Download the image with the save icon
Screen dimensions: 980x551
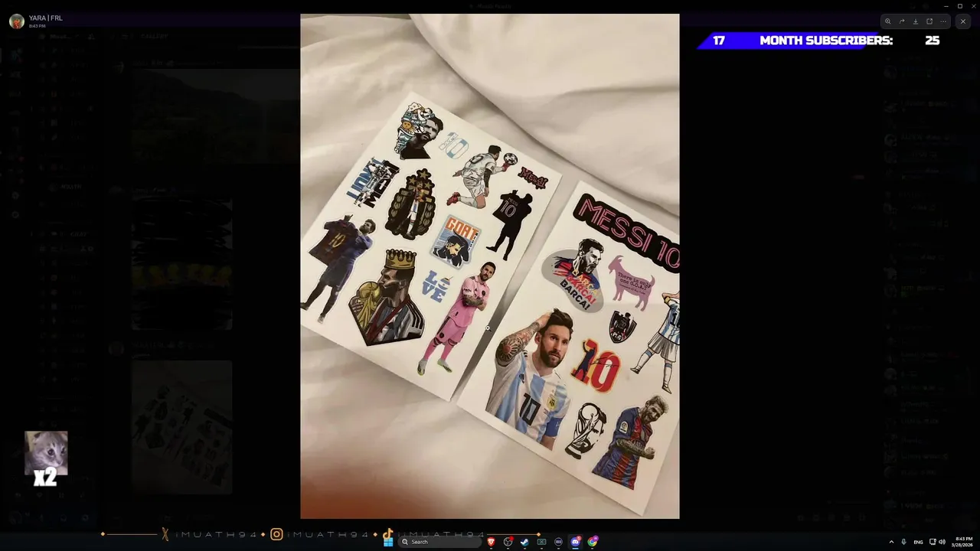pos(916,21)
